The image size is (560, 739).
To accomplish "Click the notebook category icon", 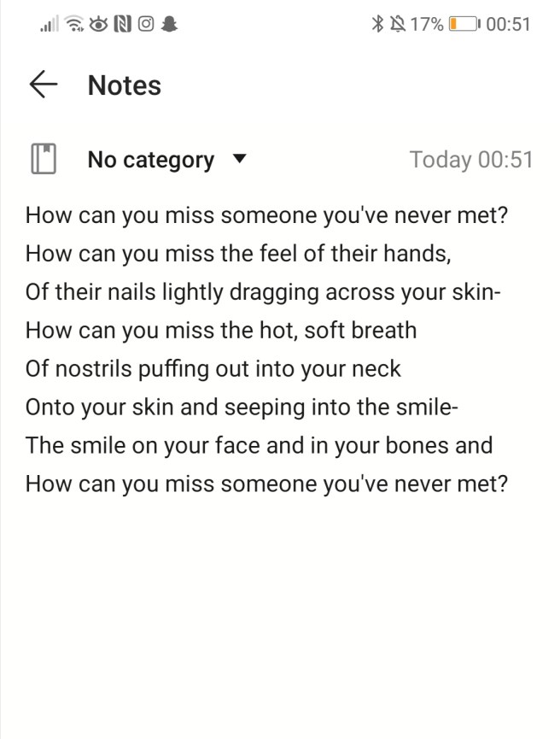I will 44,160.
